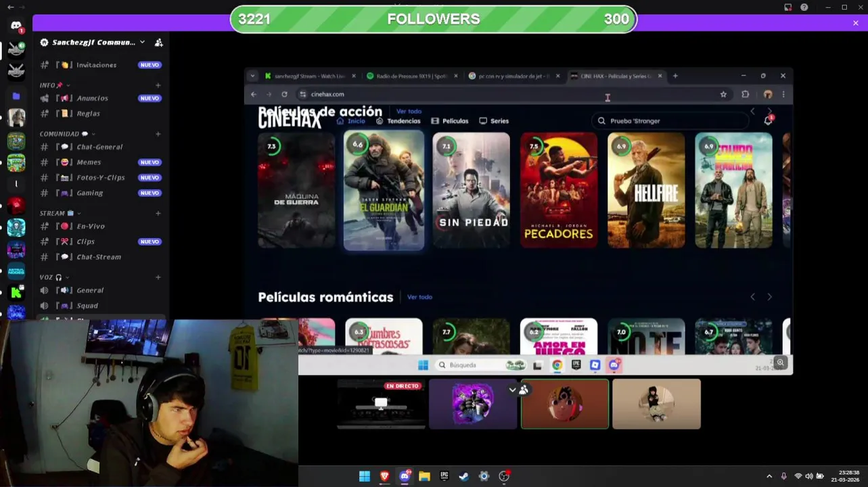Screen dimensions: 868x487
Task: Click the invite members icon beside server name
Action: [x=158, y=42]
